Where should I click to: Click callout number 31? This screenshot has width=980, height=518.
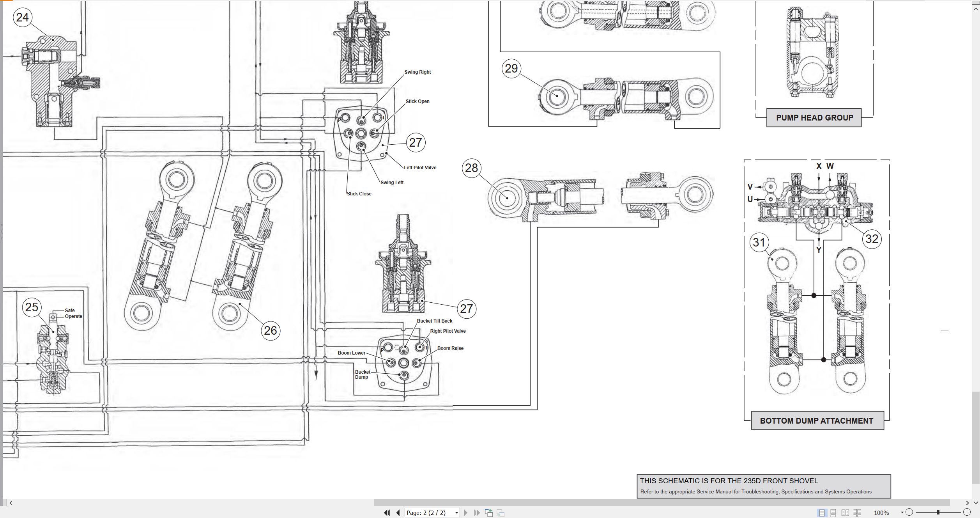pyautogui.click(x=759, y=242)
